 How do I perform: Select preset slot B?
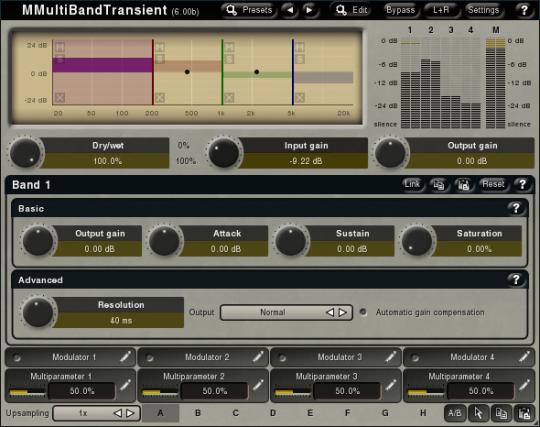tap(198, 413)
